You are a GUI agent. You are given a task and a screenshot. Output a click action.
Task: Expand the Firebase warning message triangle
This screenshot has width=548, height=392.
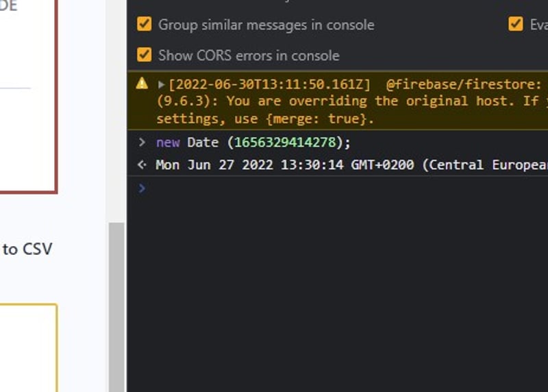161,84
